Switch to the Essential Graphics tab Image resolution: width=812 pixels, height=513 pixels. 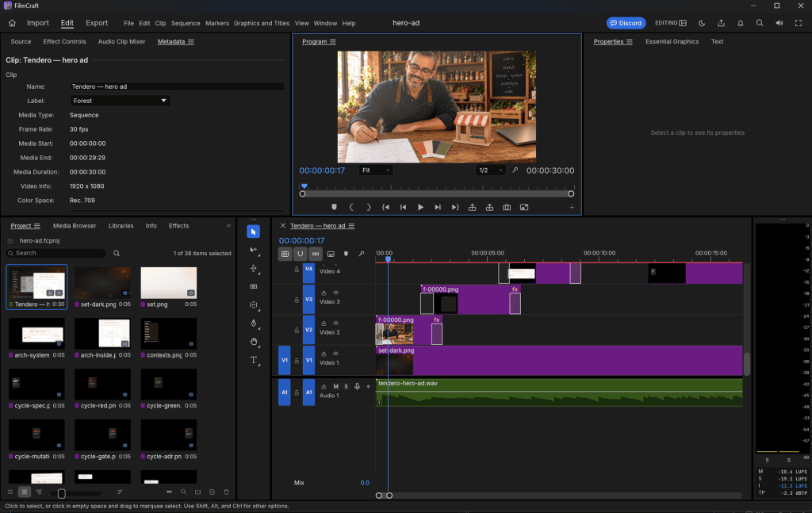tap(672, 41)
